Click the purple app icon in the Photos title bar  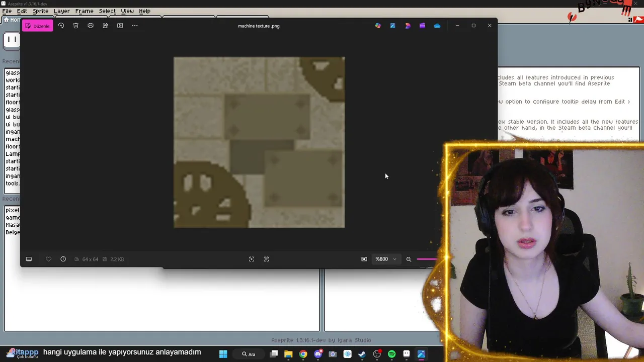[x=422, y=26]
